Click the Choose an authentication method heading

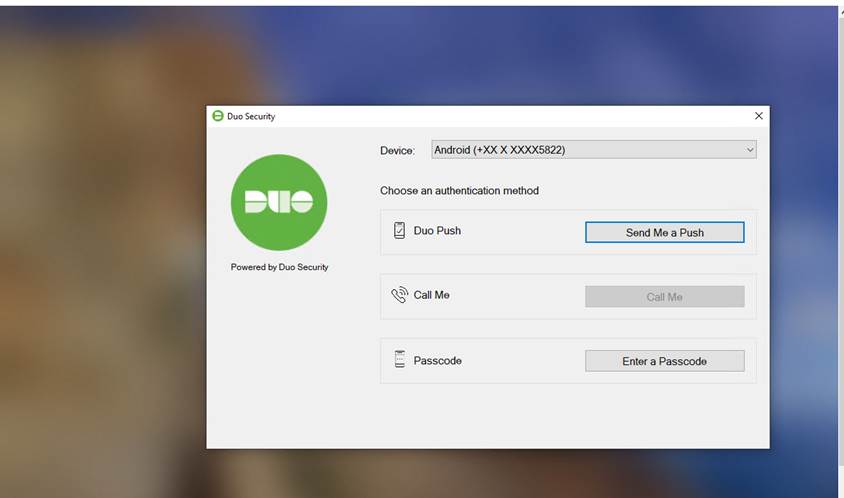(x=459, y=190)
